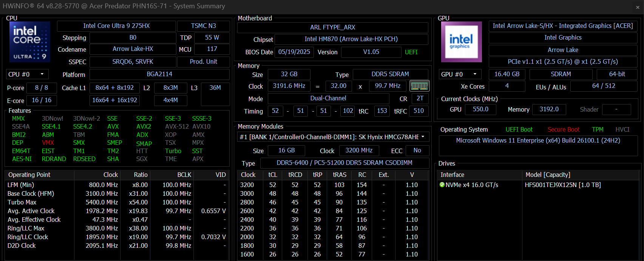Click the Prod. Unit field
The height and width of the screenshot is (261, 644).
[x=204, y=62]
